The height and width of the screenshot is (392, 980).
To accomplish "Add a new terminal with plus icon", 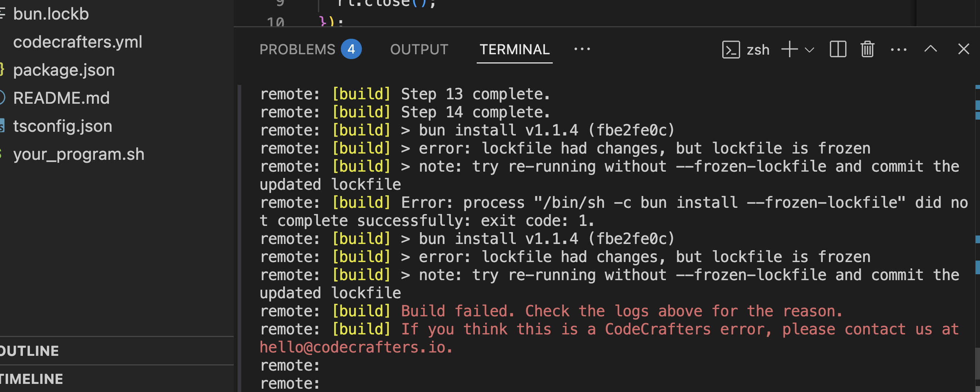I will tap(790, 49).
